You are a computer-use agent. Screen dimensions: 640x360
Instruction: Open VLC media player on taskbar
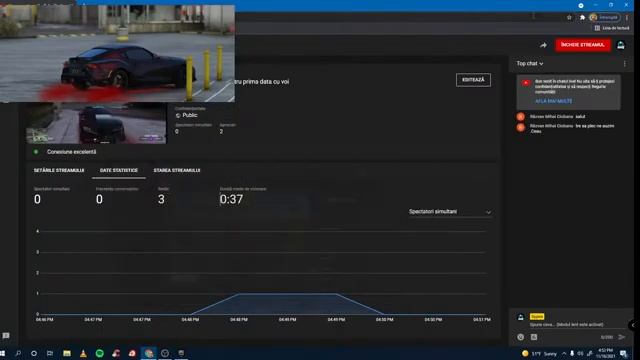pyautogui.click(x=83, y=353)
